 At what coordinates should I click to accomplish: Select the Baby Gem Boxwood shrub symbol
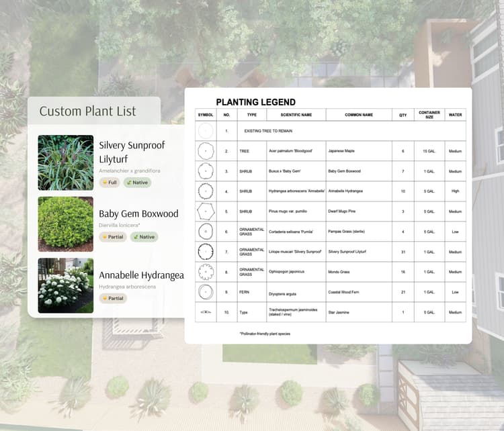coord(206,171)
